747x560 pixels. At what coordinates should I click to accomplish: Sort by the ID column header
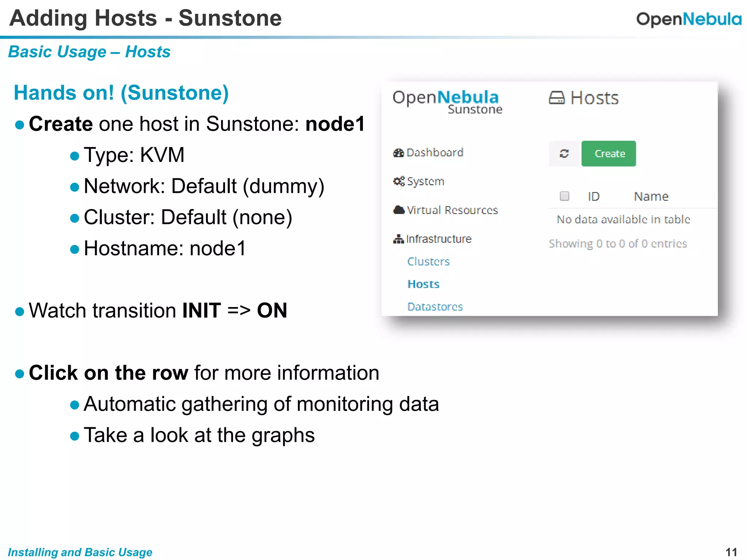593,197
